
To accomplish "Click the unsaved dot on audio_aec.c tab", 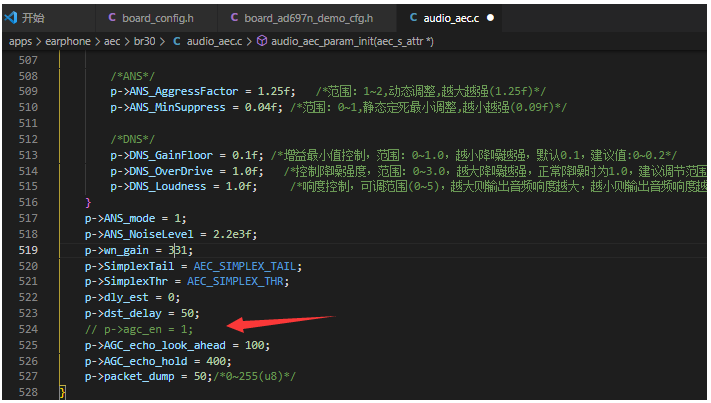I will coord(490,18).
